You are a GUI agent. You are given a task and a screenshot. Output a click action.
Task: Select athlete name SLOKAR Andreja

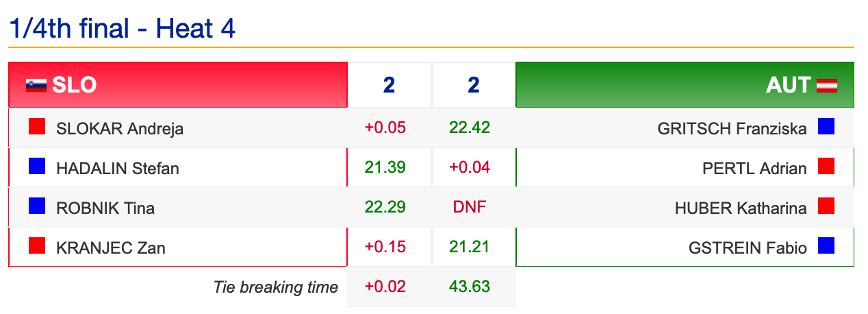[120, 128]
